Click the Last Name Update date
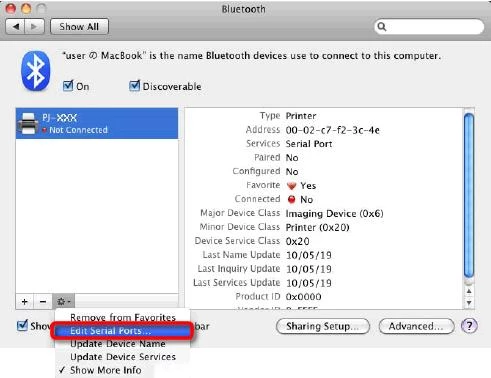 309,255
